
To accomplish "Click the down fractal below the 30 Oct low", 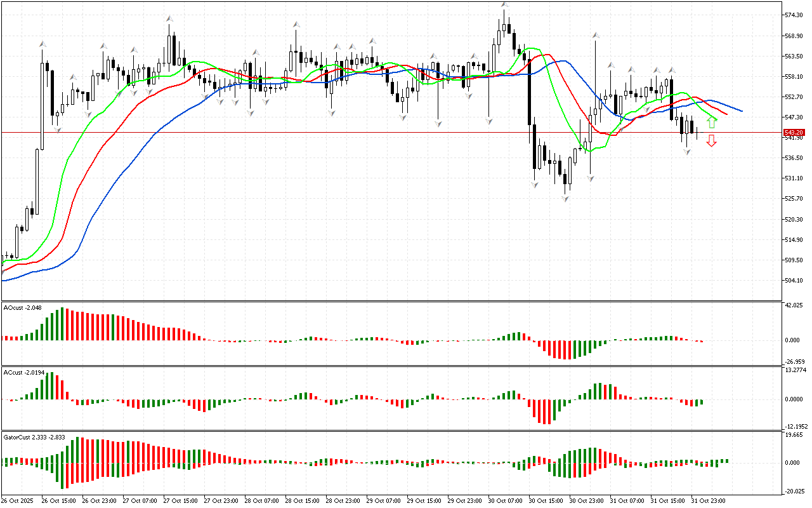I will point(565,199).
